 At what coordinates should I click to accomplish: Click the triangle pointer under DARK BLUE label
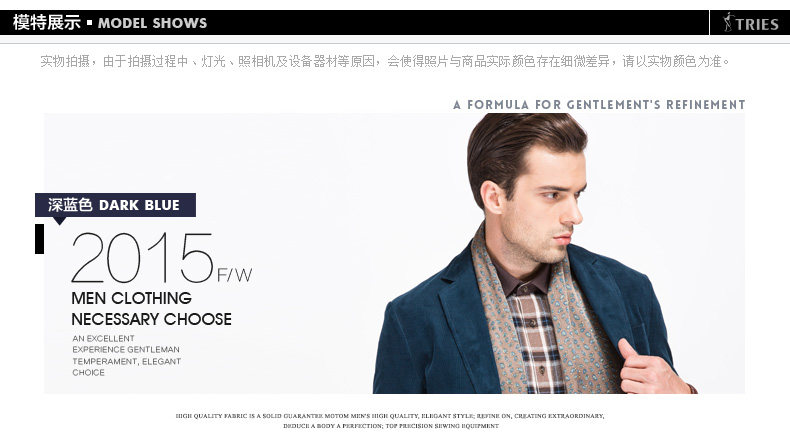tap(59, 221)
